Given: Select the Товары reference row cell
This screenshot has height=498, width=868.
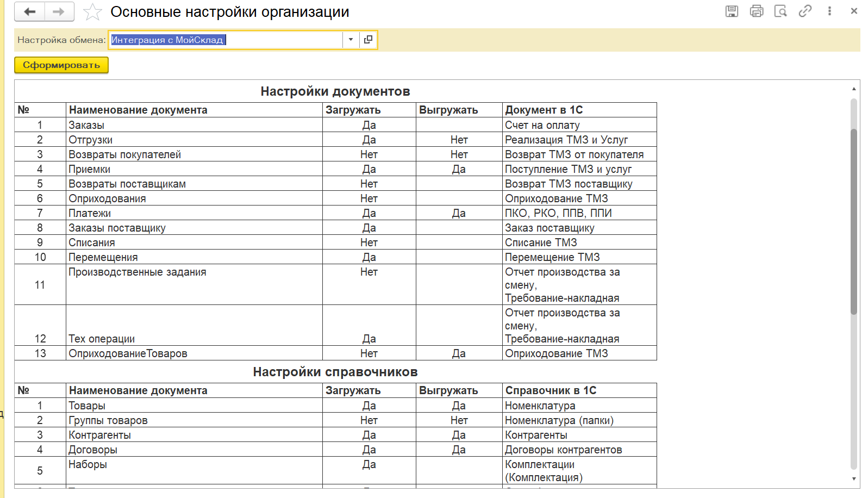Looking at the screenshot, I should (x=194, y=406).
